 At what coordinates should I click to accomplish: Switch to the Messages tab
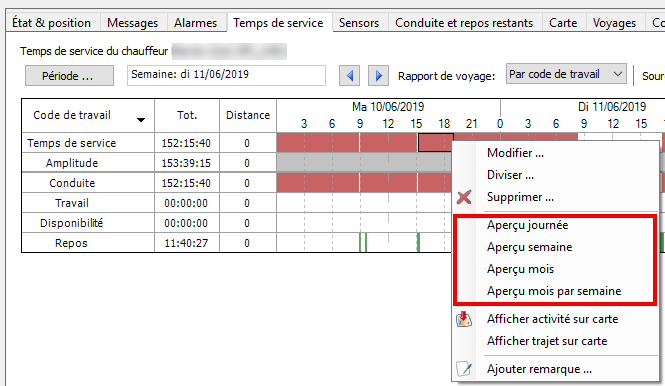click(x=132, y=23)
